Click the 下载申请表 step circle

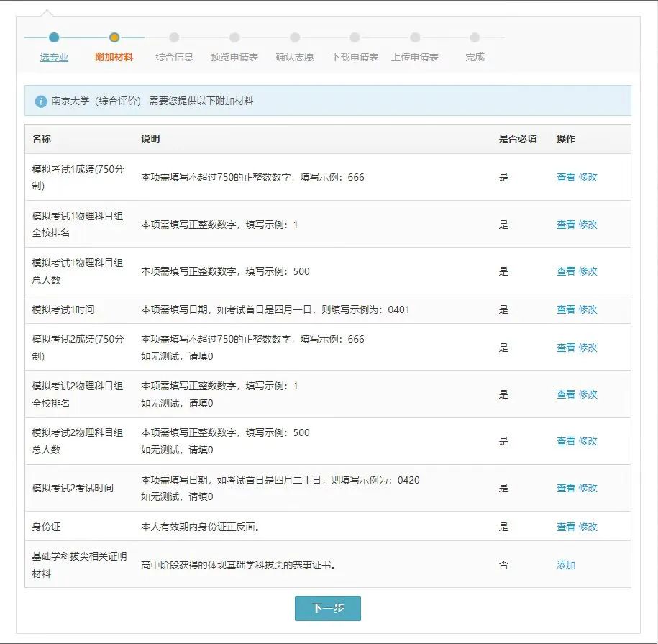355,37
